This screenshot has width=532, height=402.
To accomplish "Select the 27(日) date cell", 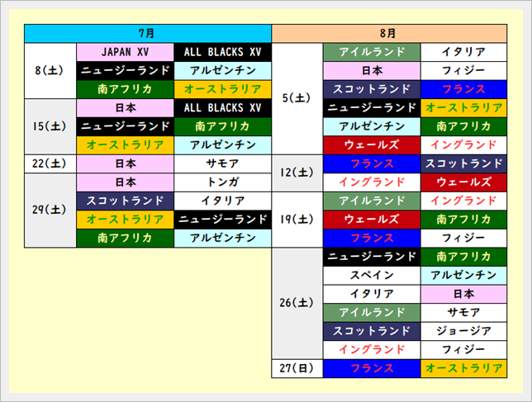I will point(297,368).
